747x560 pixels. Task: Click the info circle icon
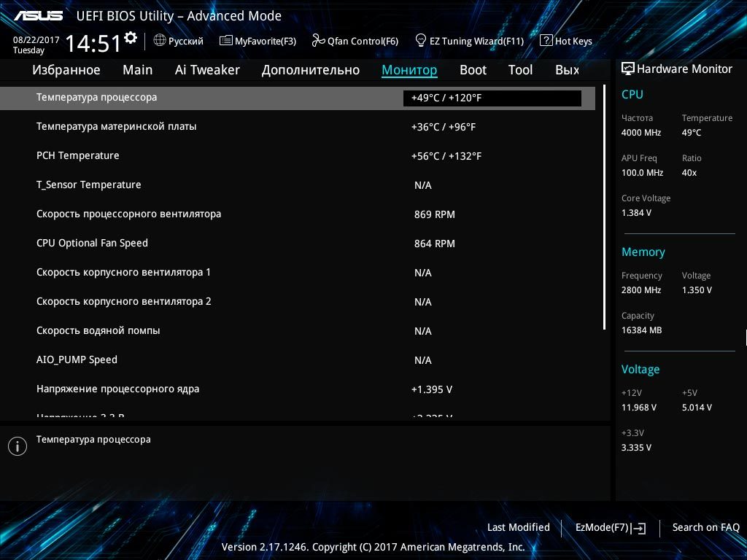click(18, 446)
